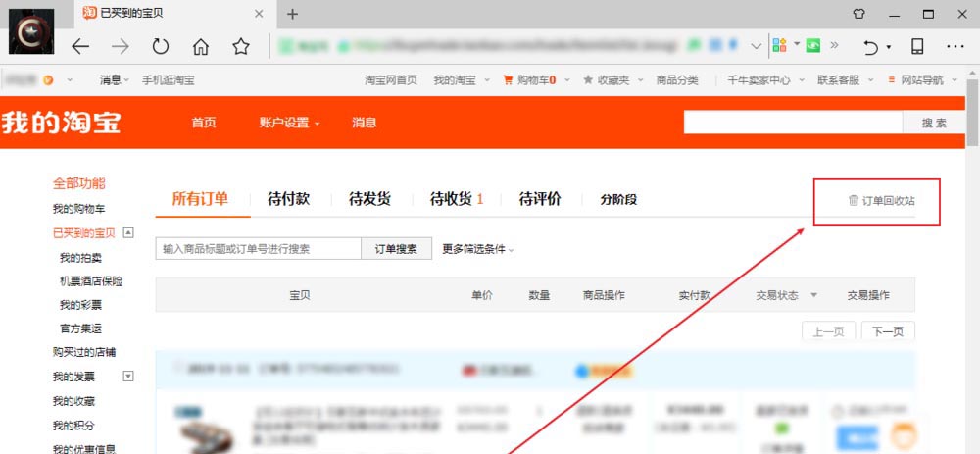This screenshot has height=454, width=980.
Task: Click the Taobao favicon on the tab
Action: 90,13
